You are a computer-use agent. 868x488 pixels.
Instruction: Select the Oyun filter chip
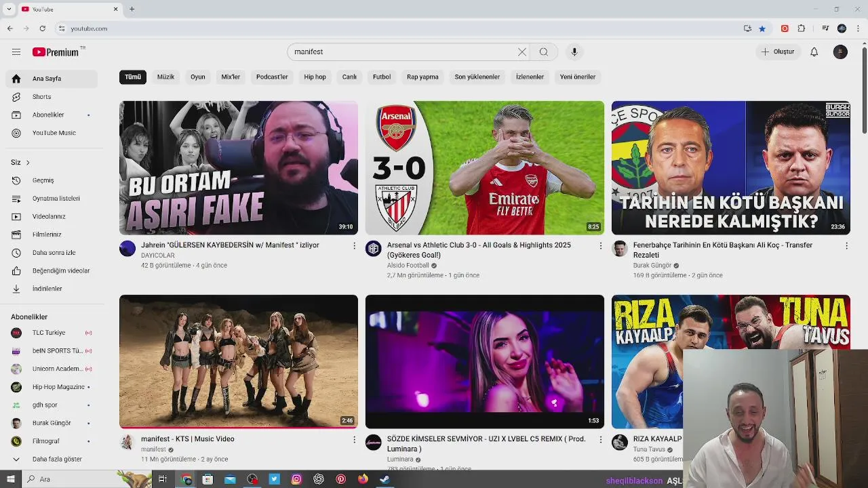click(x=197, y=77)
